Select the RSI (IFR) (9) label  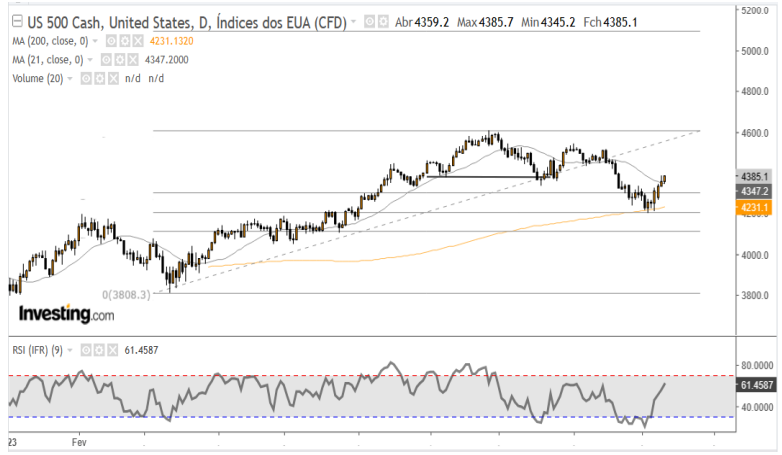tap(38, 350)
